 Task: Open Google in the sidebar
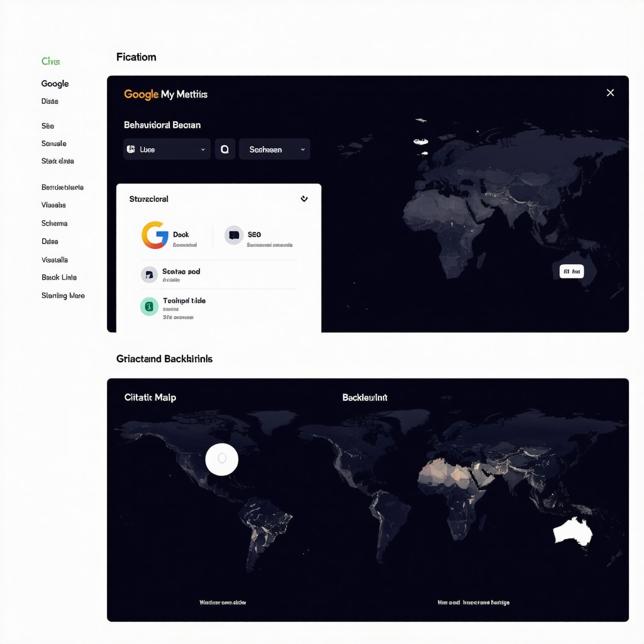pyautogui.click(x=55, y=84)
